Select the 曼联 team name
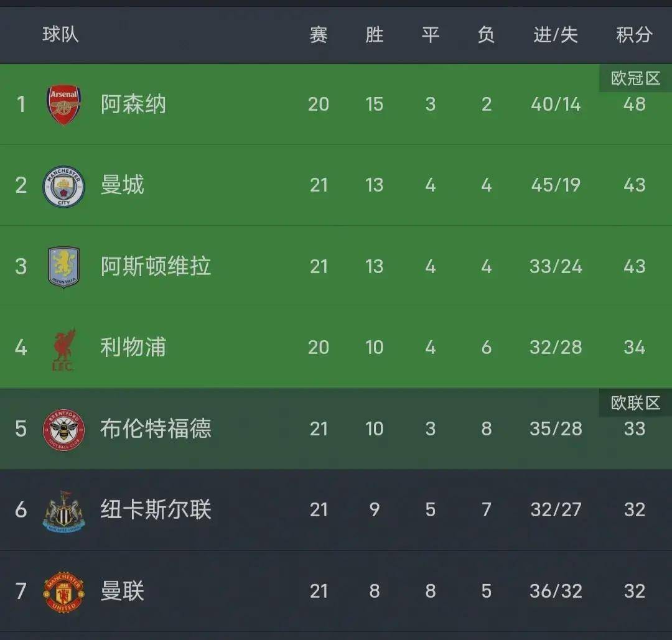Viewport: 672px width, 640px height. [123, 591]
